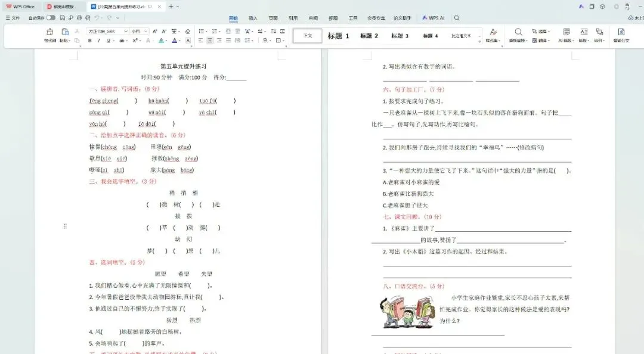644x354 pixels.
Task: Decrease font size with A- icon
Action: pos(164,31)
